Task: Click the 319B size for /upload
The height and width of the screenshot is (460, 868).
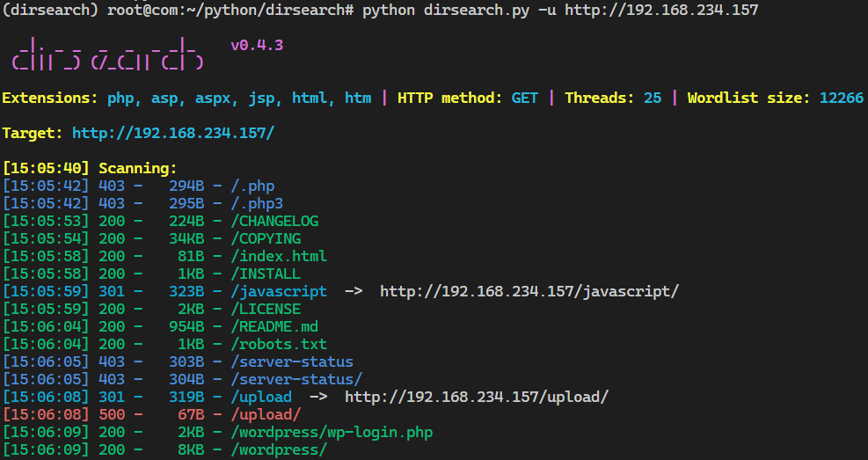Action: click(x=186, y=398)
